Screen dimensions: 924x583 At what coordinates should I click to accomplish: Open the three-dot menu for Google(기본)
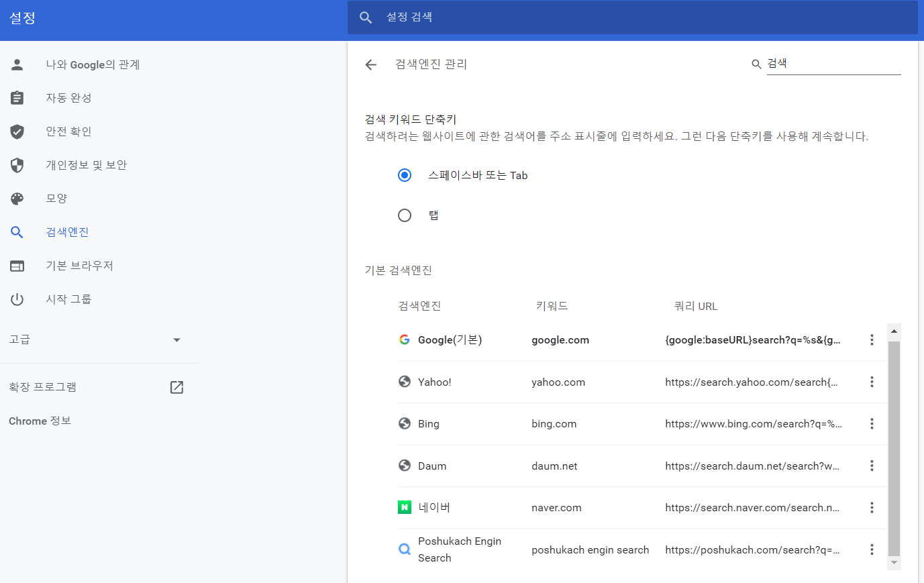click(872, 339)
